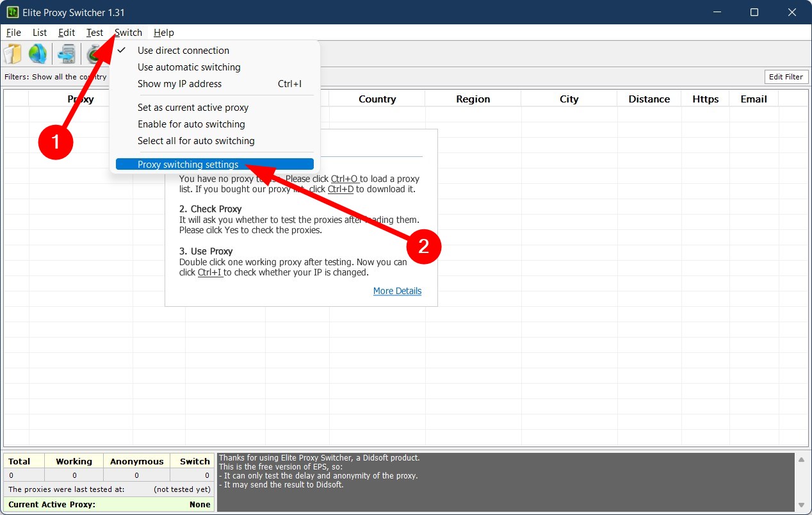
Task: Click the Ctrl+I check IP link
Action: coord(210,272)
